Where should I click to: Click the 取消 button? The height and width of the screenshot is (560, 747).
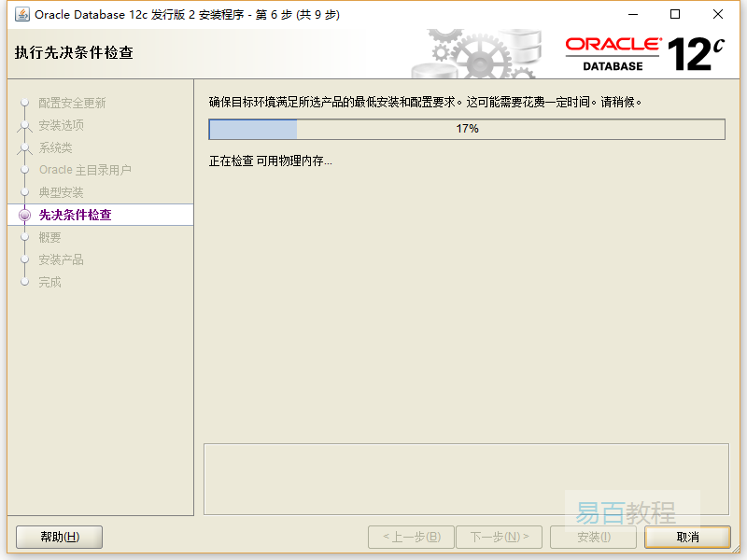coord(687,537)
